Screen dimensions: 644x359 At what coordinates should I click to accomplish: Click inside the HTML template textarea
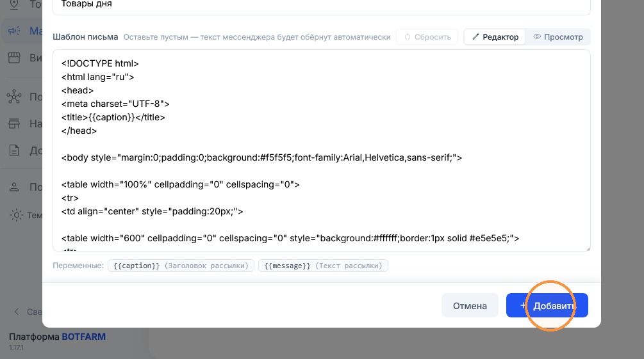322,150
